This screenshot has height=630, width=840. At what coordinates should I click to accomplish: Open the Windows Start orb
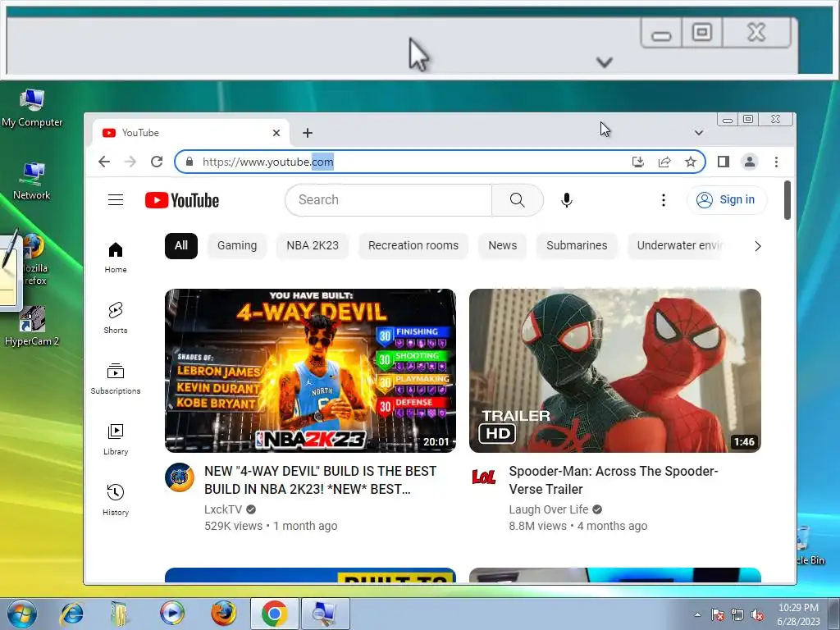21,614
